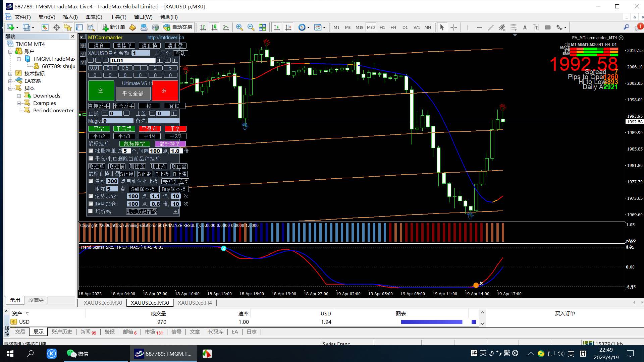
Task: Select the H4 timeframe
Action: pos(393,27)
